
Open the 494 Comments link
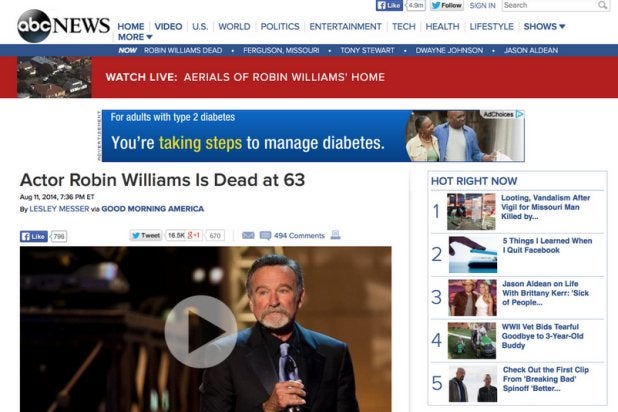coord(299,236)
